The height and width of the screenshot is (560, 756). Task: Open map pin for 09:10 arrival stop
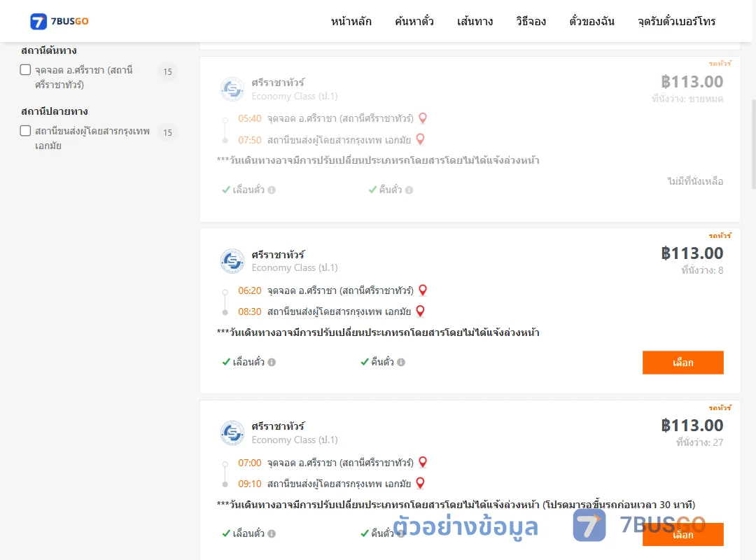point(421,483)
